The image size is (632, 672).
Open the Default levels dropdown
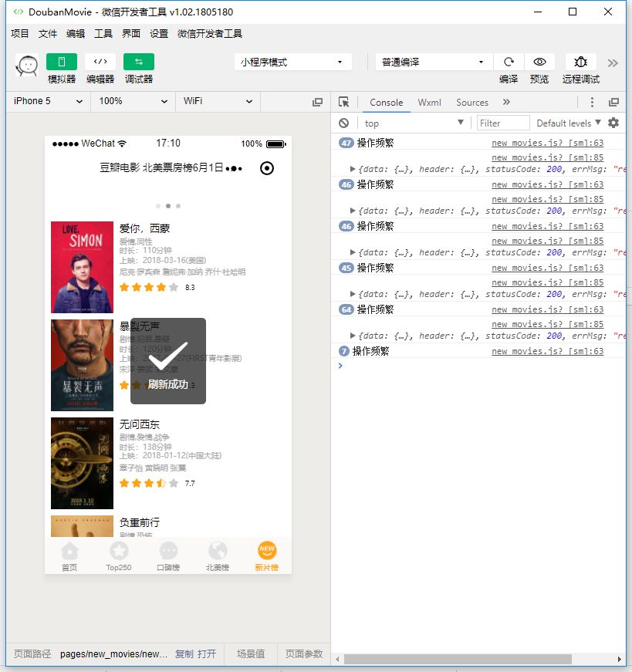tap(569, 123)
